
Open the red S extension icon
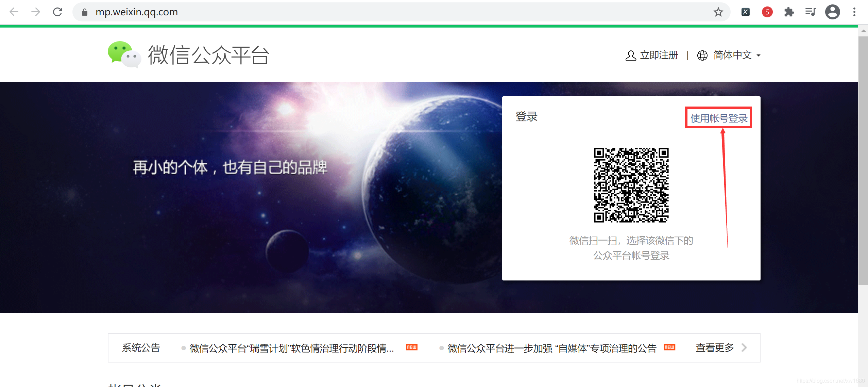[x=767, y=12]
